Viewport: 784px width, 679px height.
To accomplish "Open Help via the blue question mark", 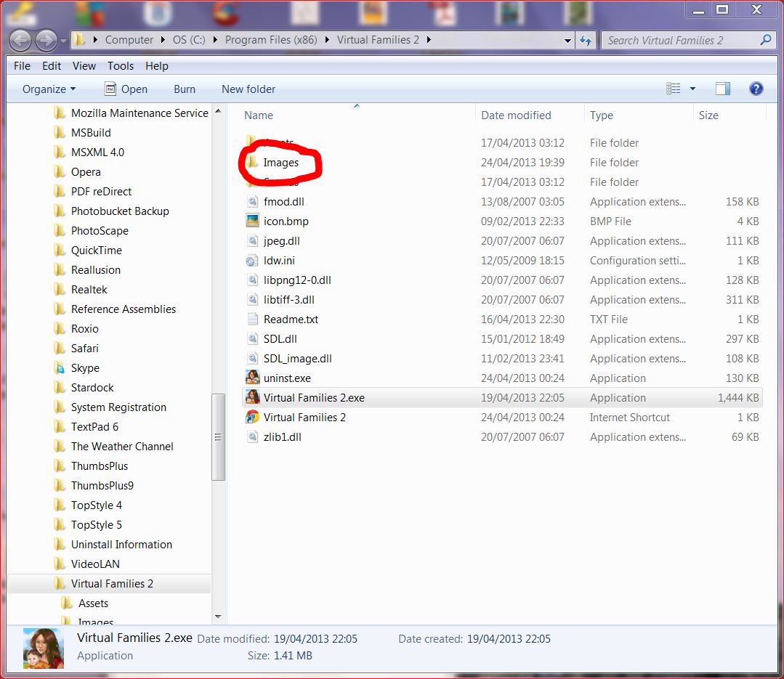I will (x=756, y=89).
